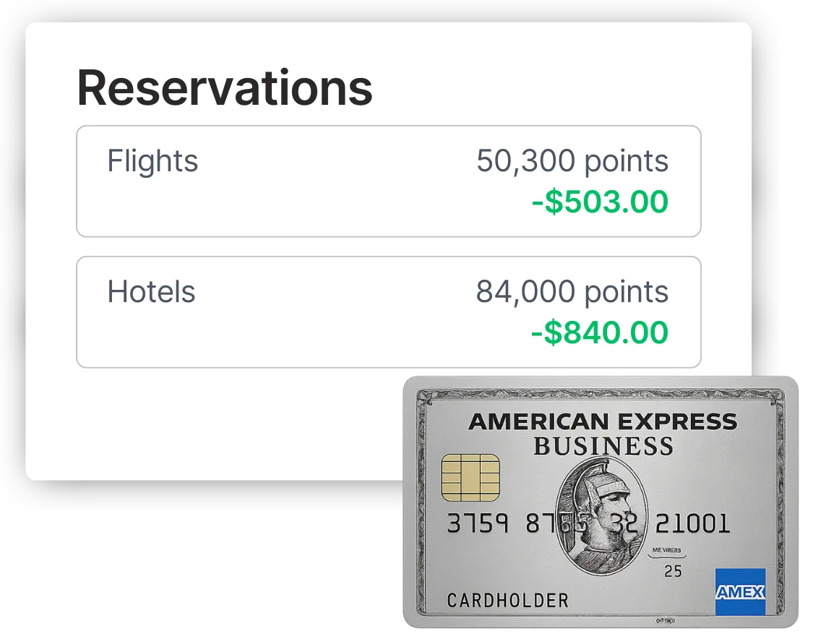Click the AMERICAN EXPRESS text on card

click(x=603, y=422)
